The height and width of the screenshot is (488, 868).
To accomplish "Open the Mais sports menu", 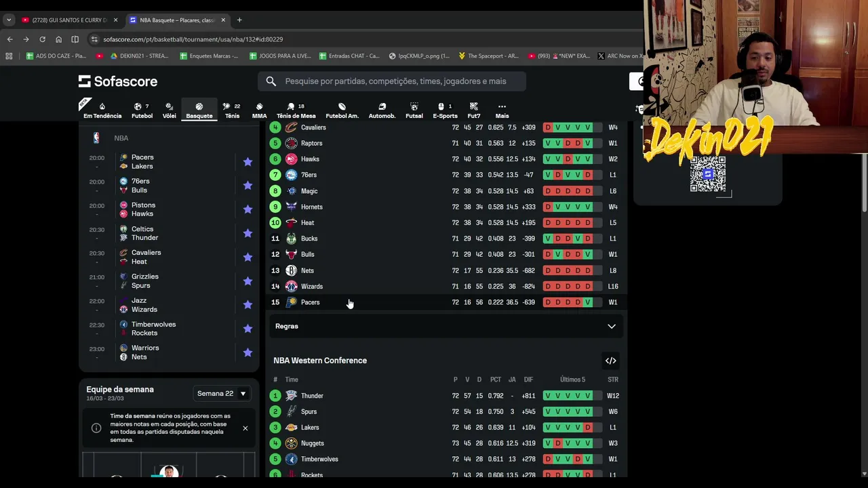I will point(502,110).
